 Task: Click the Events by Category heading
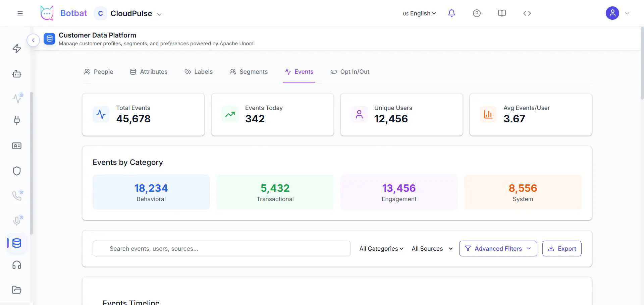coord(128,162)
